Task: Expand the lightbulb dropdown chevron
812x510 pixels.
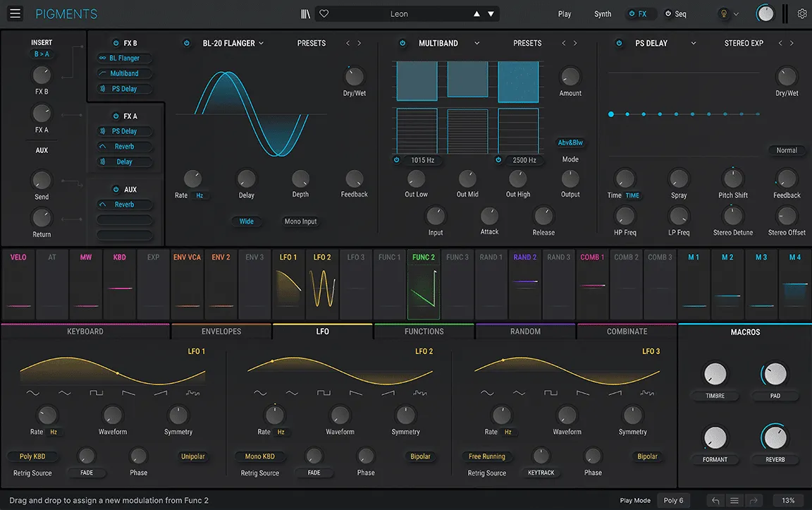Action: point(736,14)
